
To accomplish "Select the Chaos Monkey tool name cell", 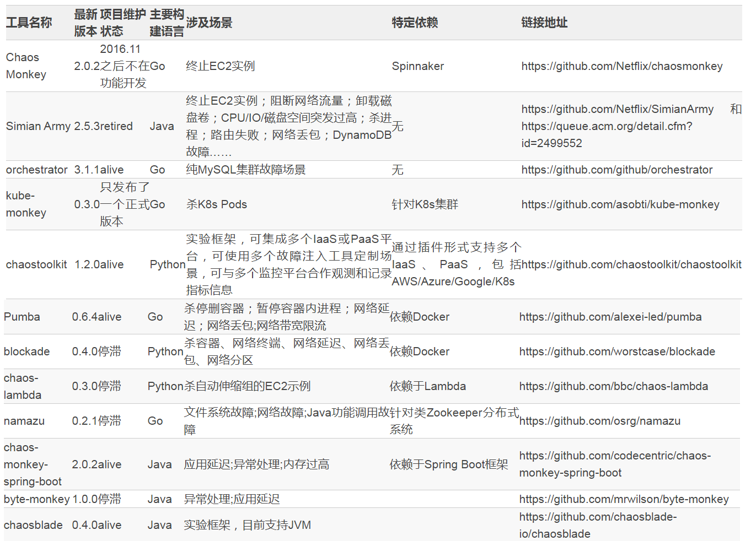I will pos(26,66).
